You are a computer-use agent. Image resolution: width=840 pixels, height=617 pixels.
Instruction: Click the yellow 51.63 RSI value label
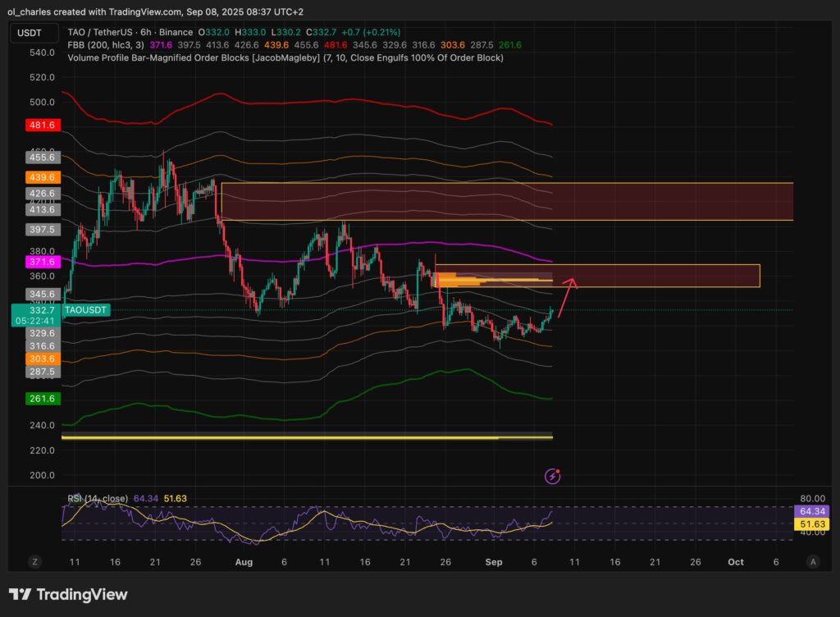814,523
